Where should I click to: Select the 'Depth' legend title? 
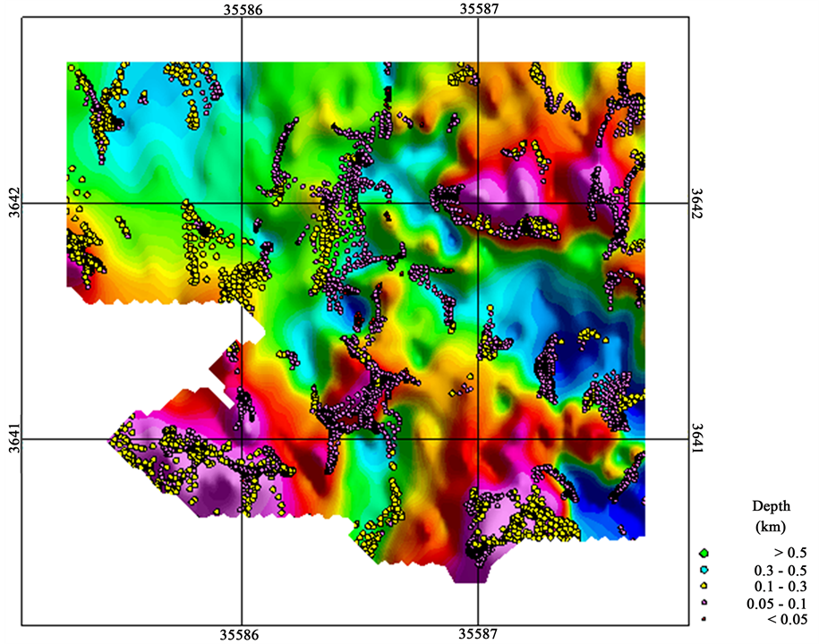point(771,506)
